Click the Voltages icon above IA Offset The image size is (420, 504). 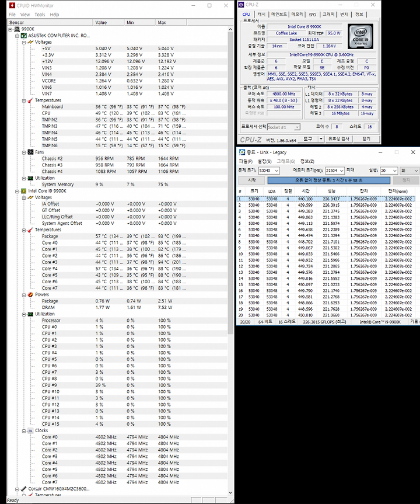coord(30,197)
